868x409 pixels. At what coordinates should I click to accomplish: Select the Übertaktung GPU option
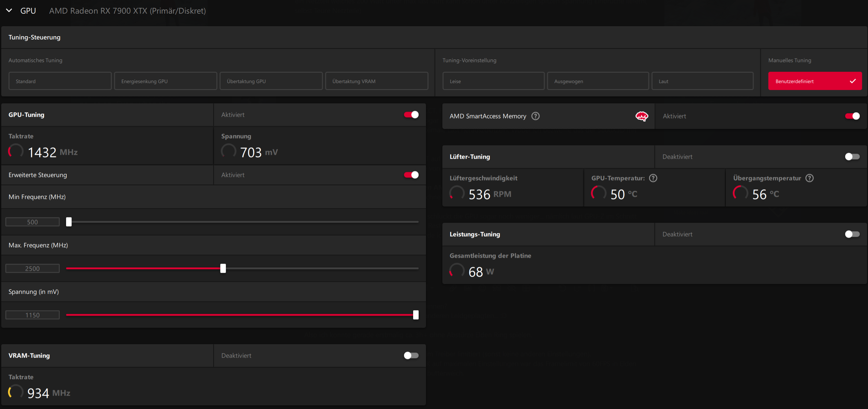271,81
